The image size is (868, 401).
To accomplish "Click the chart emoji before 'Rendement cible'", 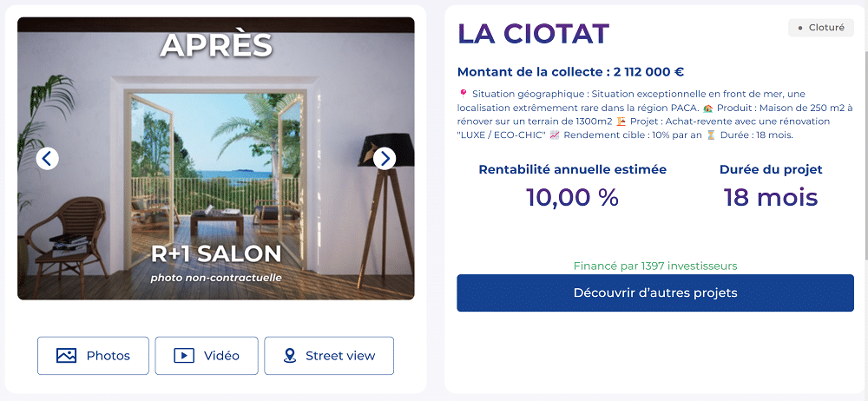I will 555,135.
